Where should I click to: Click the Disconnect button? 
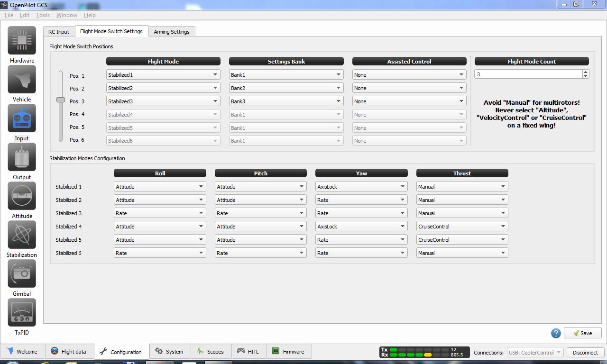pyautogui.click(x=585, y=353)
